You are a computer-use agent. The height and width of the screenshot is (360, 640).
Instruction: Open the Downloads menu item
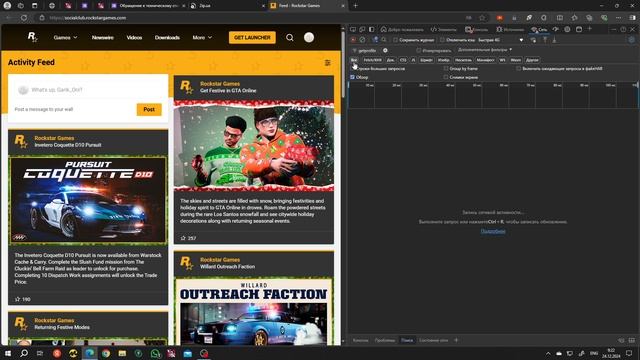[167, 38]
